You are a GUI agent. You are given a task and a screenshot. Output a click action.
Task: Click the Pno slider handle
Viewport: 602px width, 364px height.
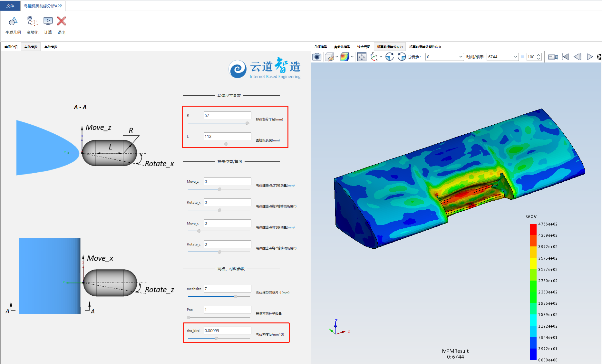coord(189,317)
